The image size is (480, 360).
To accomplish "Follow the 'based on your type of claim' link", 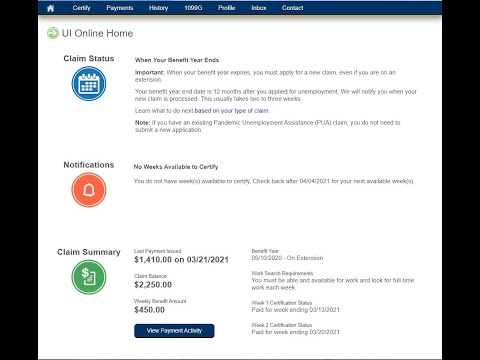I will point(232,111).
